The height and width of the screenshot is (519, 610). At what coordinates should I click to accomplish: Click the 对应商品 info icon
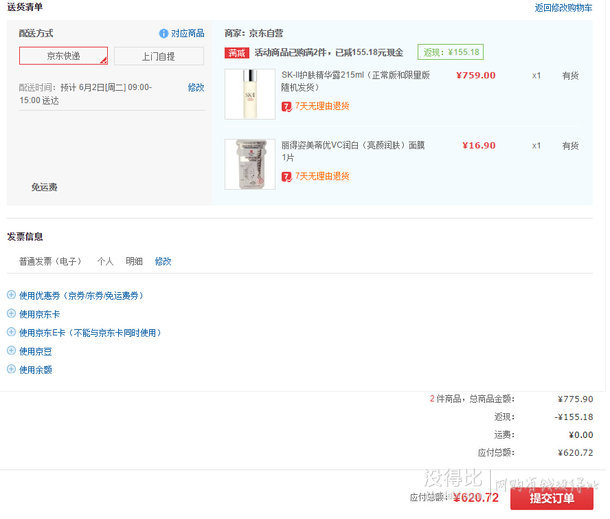(x=164, y=33)
